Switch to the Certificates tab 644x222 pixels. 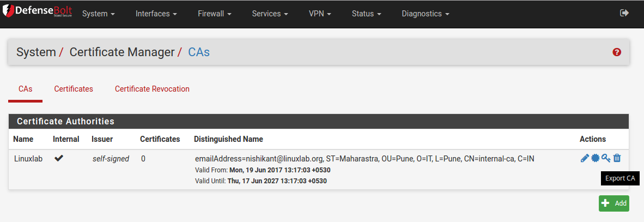(x=74, y=89)
